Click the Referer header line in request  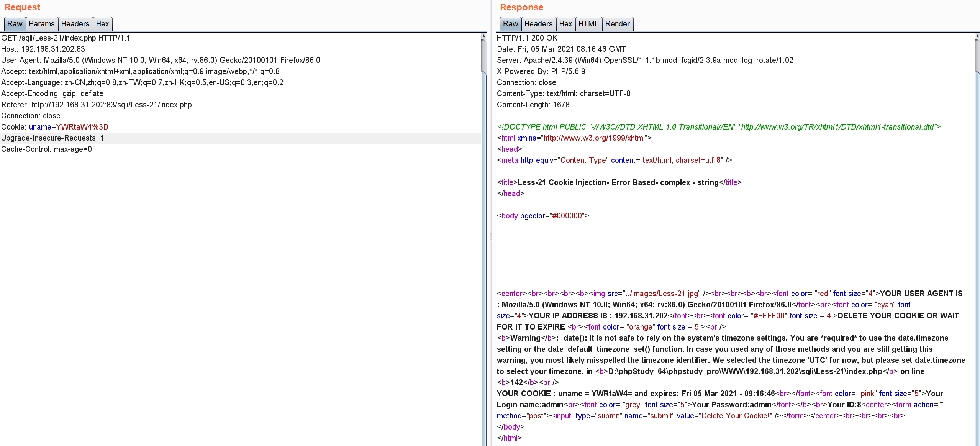97,105
